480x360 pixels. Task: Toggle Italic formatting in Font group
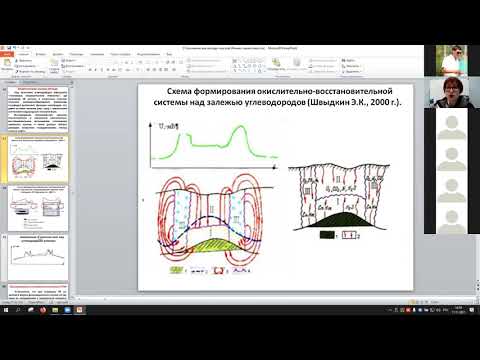(x=96, y=70)
